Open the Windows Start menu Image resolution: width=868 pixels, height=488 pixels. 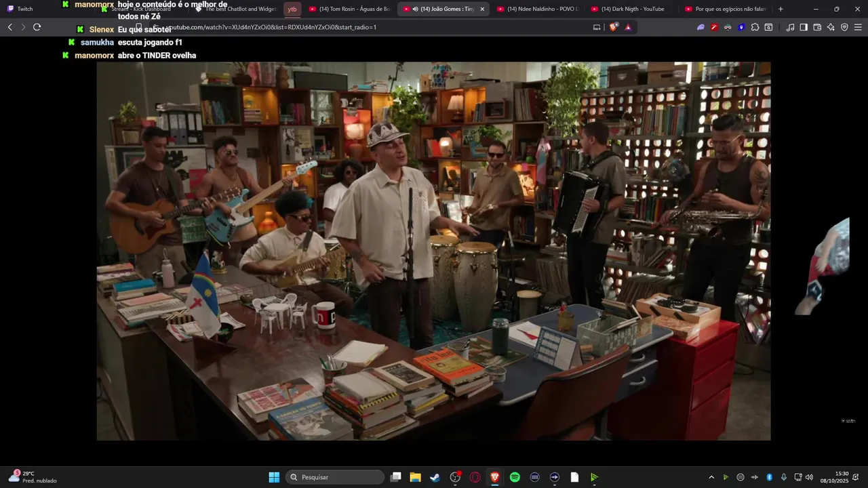tap(274, 477)
